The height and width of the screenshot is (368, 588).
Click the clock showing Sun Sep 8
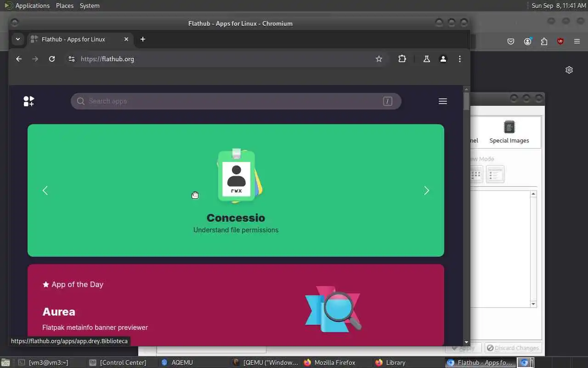[x=559, y=6]
